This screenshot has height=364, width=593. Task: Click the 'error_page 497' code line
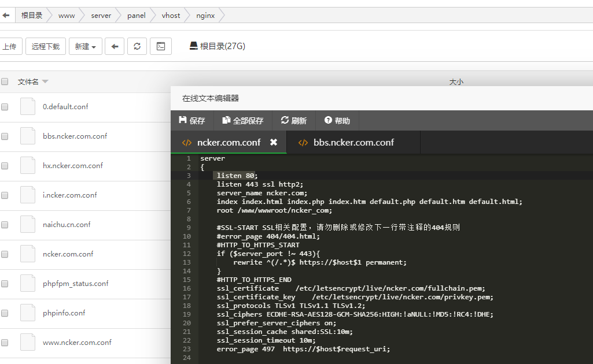coord(303,350)
